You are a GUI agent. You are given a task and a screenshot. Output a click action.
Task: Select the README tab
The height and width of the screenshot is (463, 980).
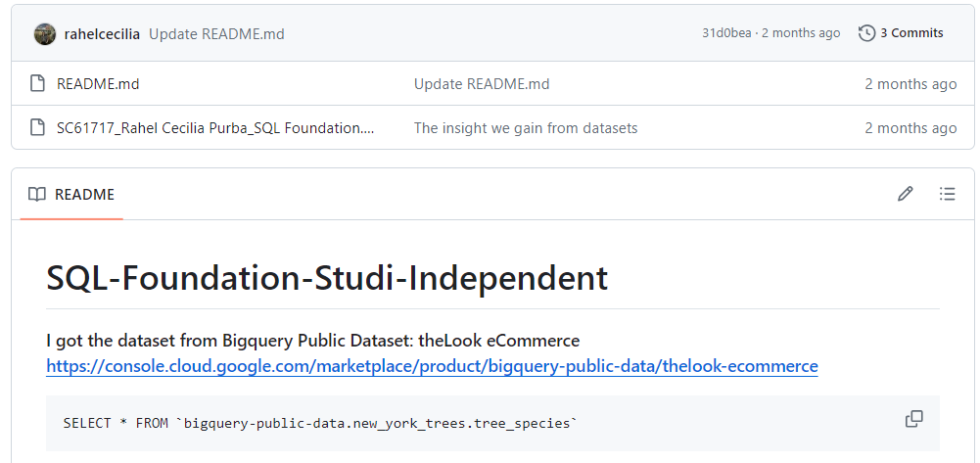coord(71,195)
